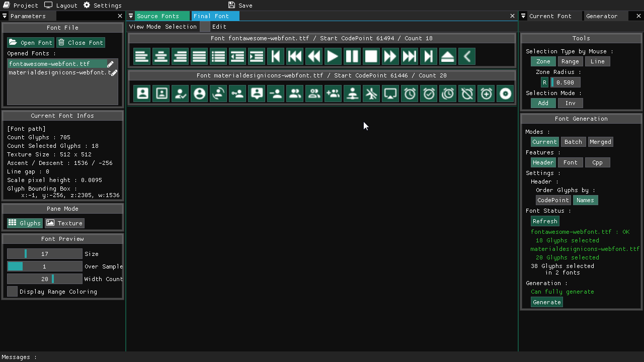Select the pause glyph from fontawesome-webfont
The height and width of the screenshot is (362, 644).
pos(352,56)
